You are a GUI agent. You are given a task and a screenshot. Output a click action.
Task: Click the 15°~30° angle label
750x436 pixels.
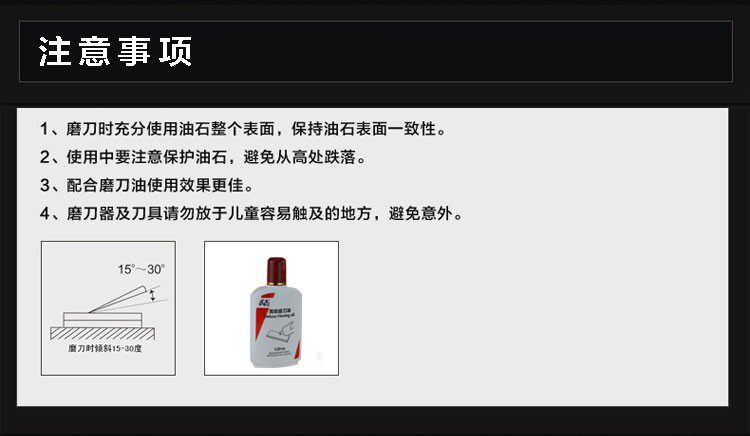tap(142, 269)
